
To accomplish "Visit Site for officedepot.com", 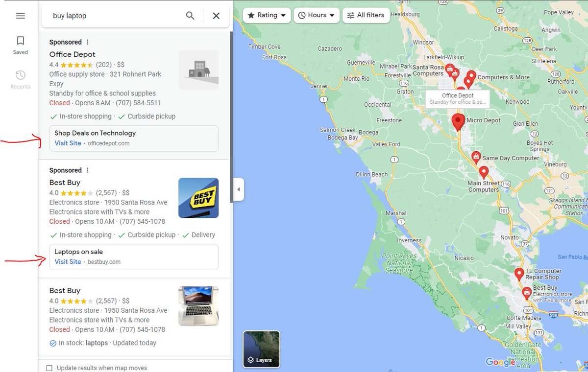I will (68, 143).
